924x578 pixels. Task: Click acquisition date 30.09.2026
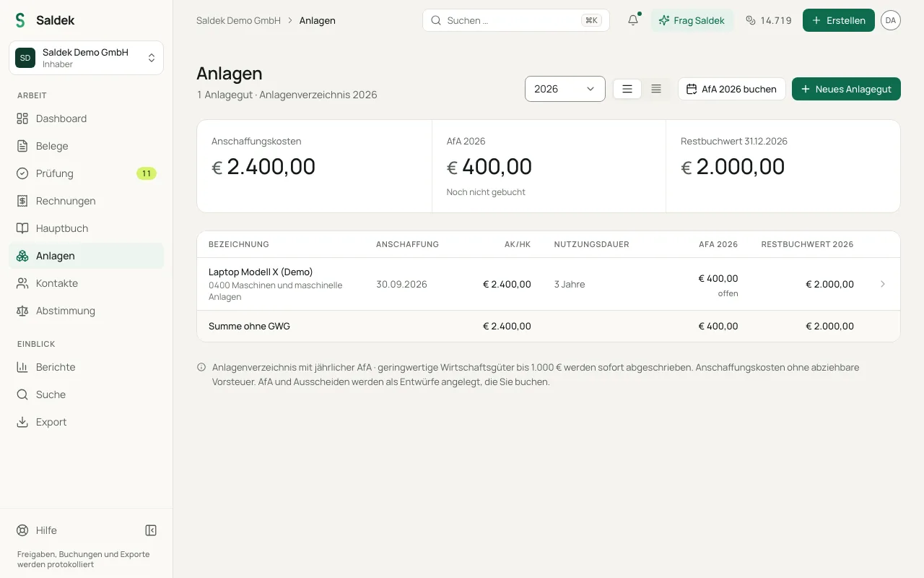(401, 284)
